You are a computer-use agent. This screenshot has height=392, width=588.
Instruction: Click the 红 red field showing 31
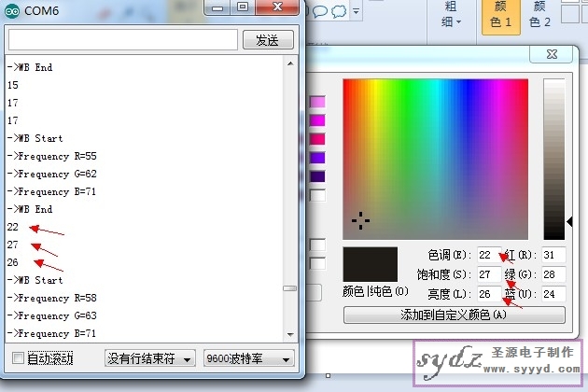point(553,255)
